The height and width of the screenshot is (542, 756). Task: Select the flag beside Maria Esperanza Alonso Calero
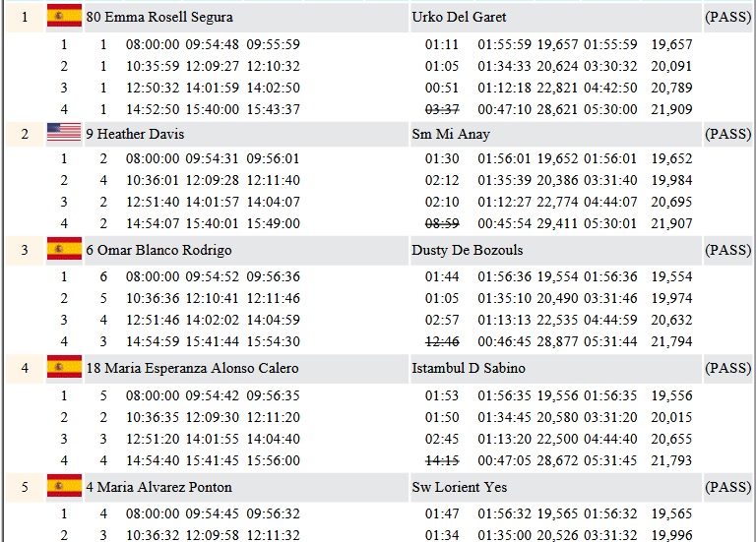click(x=64, y=368)
